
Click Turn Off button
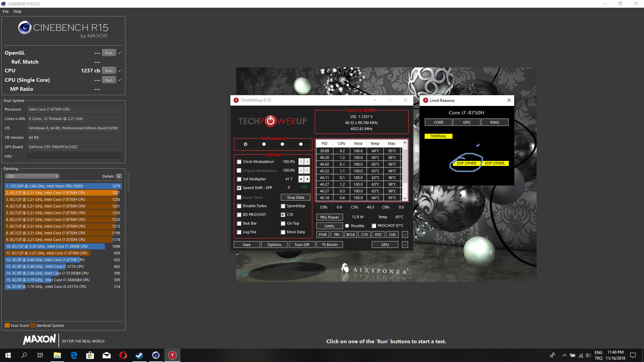click(302, 245)
